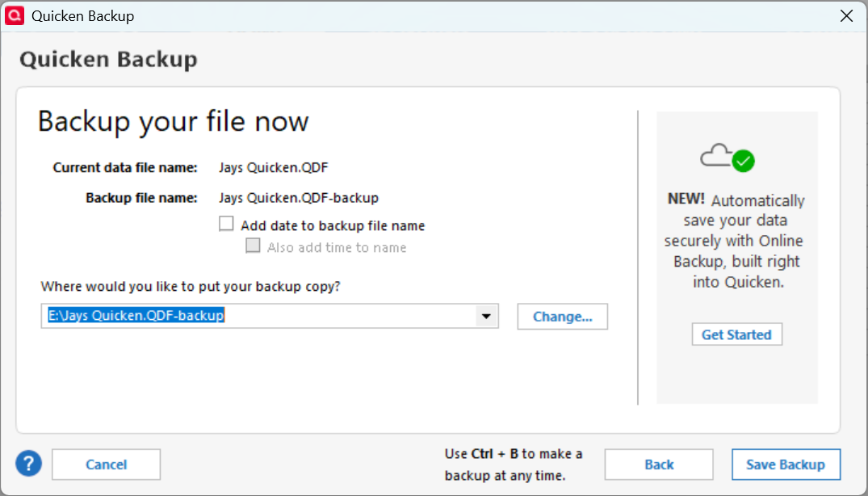Click Get Started for Online Backup
Screen dimensions: 868x496
pos(737,334)
